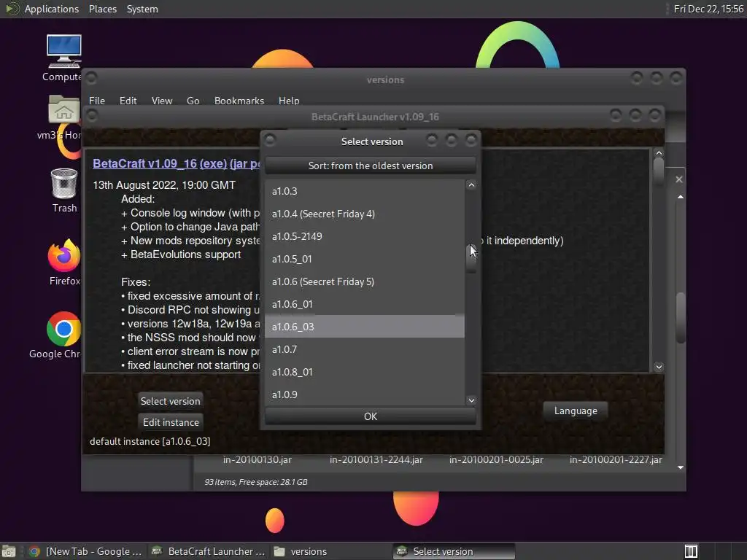Click Edit instance button

point(171,422)
